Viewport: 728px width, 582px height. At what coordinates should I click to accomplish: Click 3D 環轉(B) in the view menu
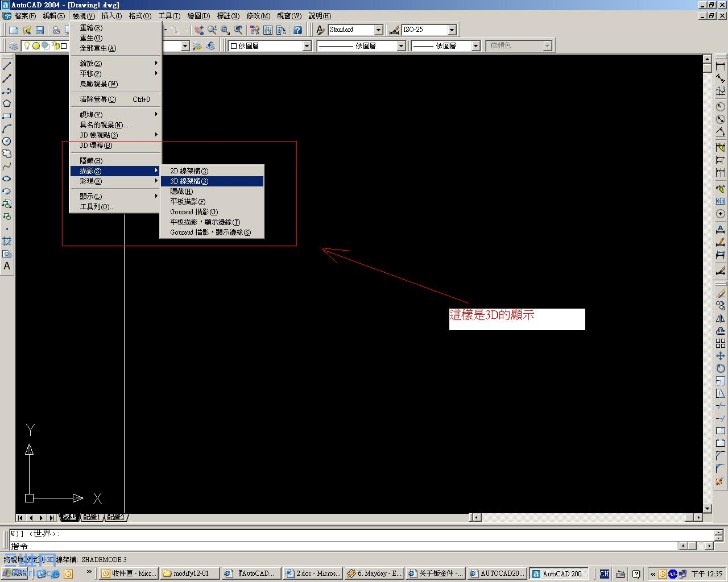click(115, 145)
